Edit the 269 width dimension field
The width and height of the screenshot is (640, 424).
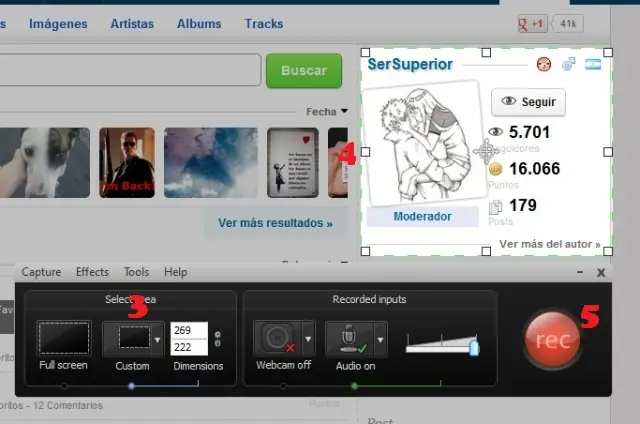[x=189, y=330]
